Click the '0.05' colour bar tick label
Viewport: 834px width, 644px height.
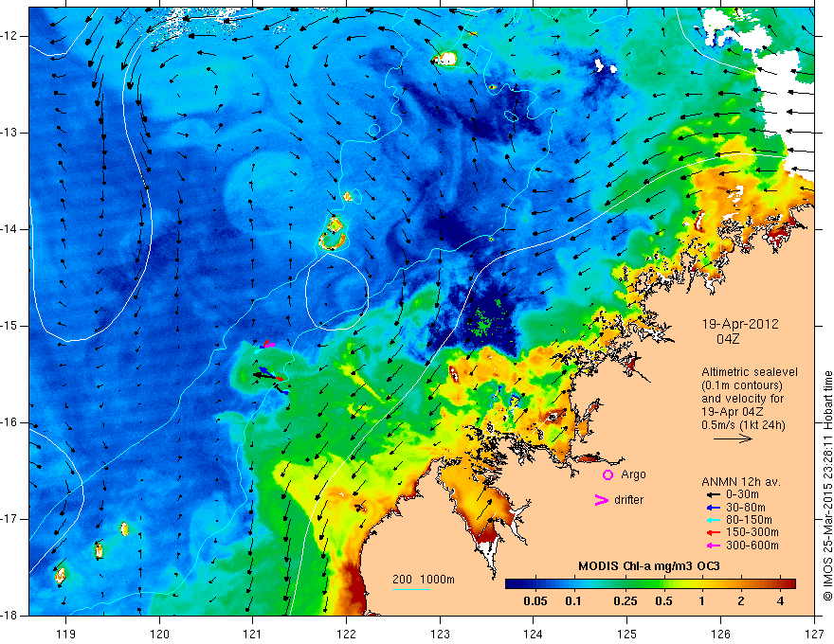click(535, 601)
